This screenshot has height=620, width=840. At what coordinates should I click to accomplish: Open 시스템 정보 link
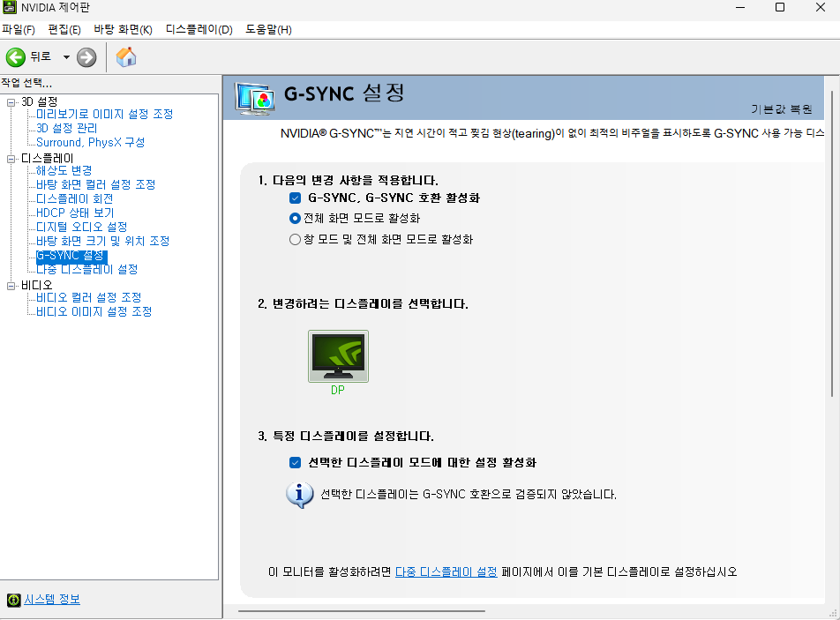pos(52,600)
